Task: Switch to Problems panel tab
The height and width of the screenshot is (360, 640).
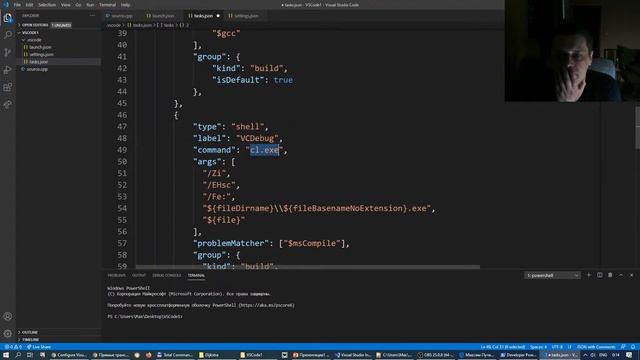Action: (x=116, y=276)
